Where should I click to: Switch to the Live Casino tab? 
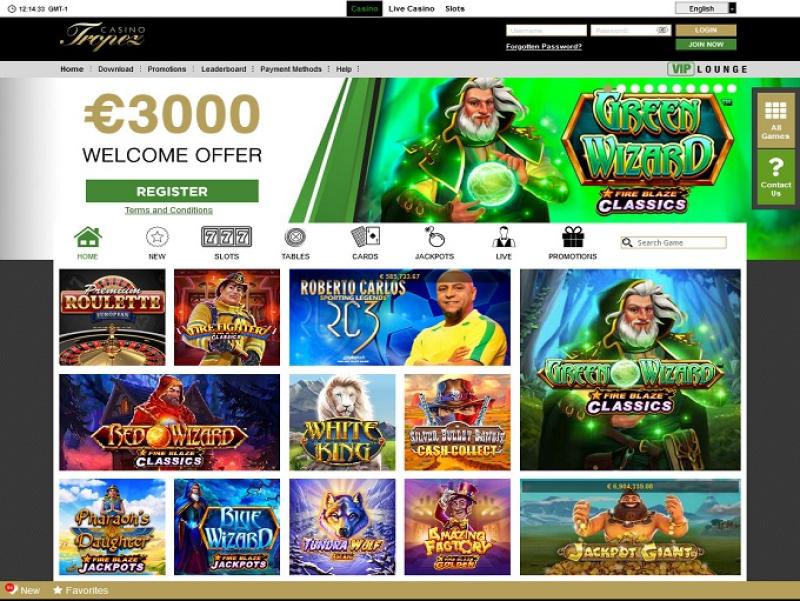[x=411, y=9]
